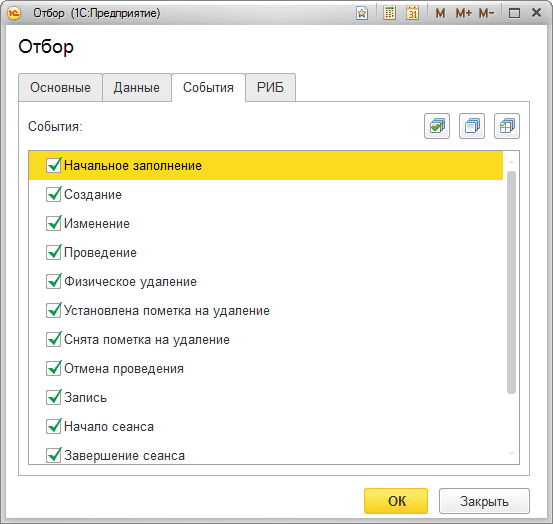553x524 pixels.
Task: Uncheck all events icon button
Action: [x=472, y=126]
